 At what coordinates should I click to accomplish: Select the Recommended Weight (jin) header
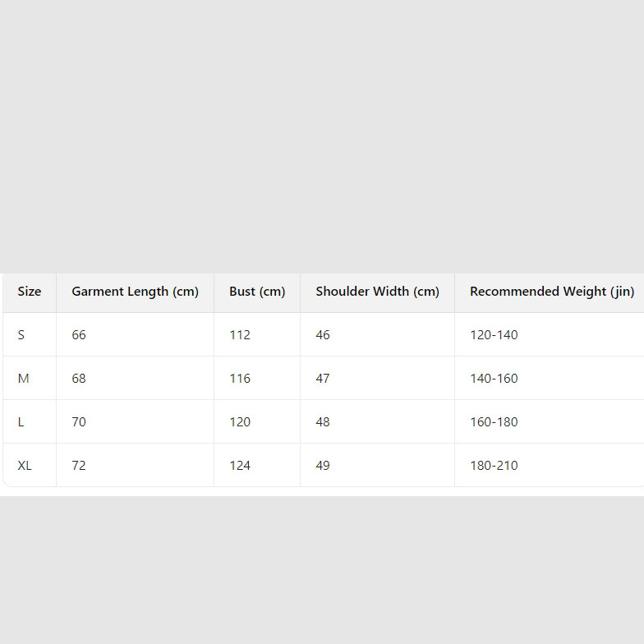[551, 292]
